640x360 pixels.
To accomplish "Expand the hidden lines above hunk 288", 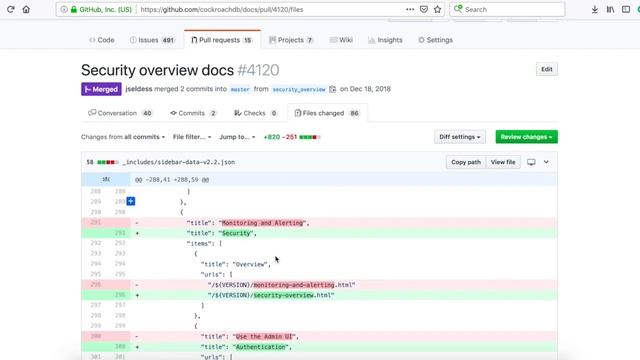I will pos(106,179).
